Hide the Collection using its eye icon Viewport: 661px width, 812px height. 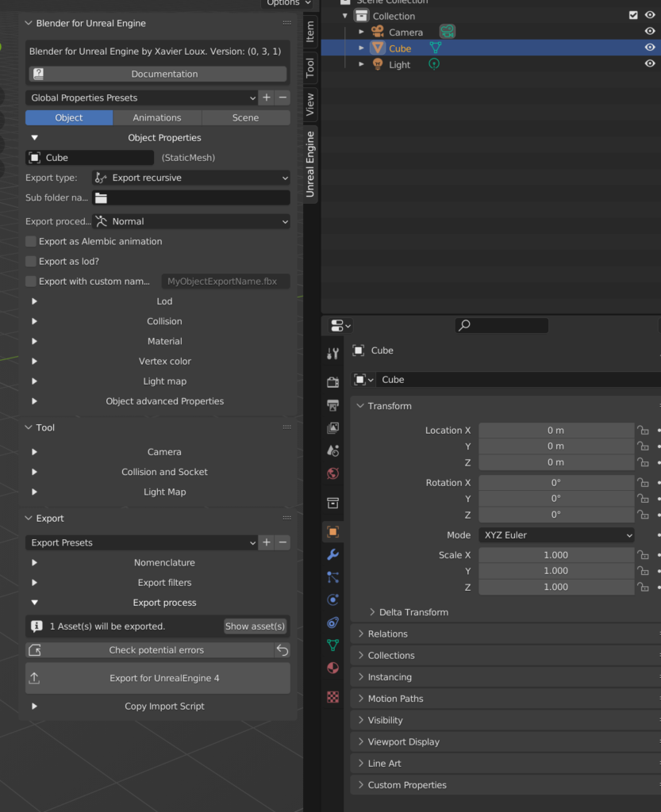[x=650, y=15]
